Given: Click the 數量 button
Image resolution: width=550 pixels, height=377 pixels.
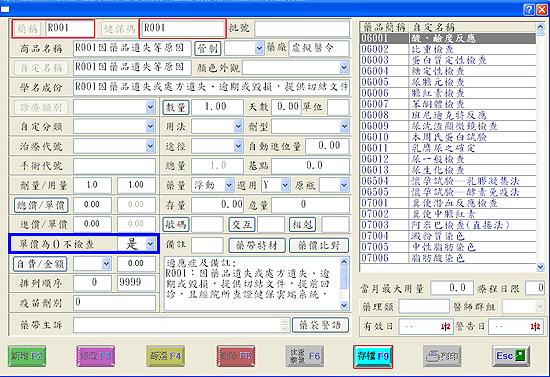Looking at the screenshot, I should [x=176, y=107].
